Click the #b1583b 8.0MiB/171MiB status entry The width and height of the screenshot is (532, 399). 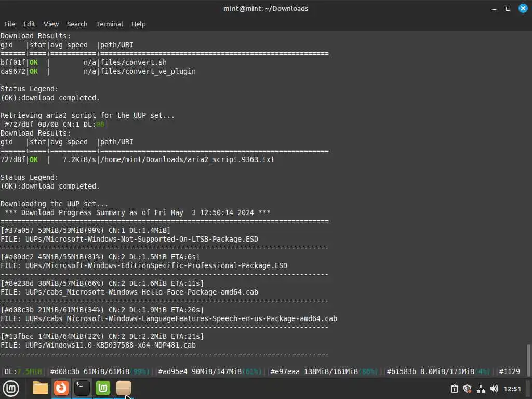tap(438, 371)
